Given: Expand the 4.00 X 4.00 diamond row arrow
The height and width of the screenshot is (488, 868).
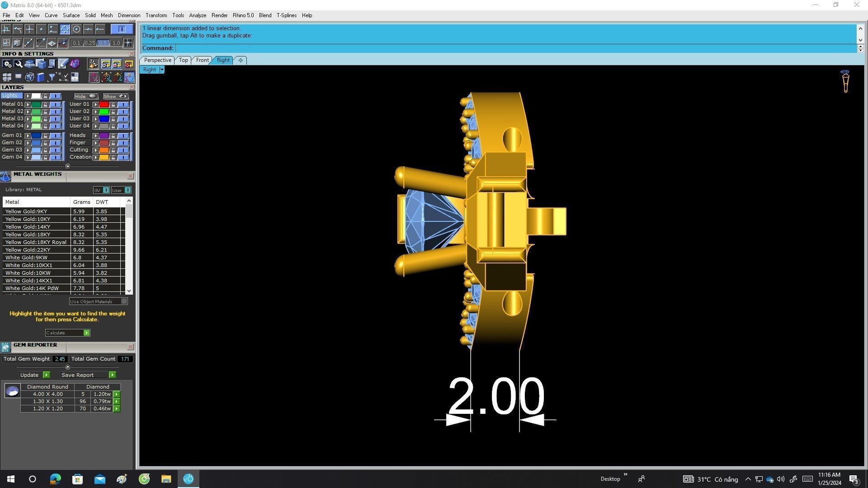Looking at the screenshot, I should tap(117, 394).
